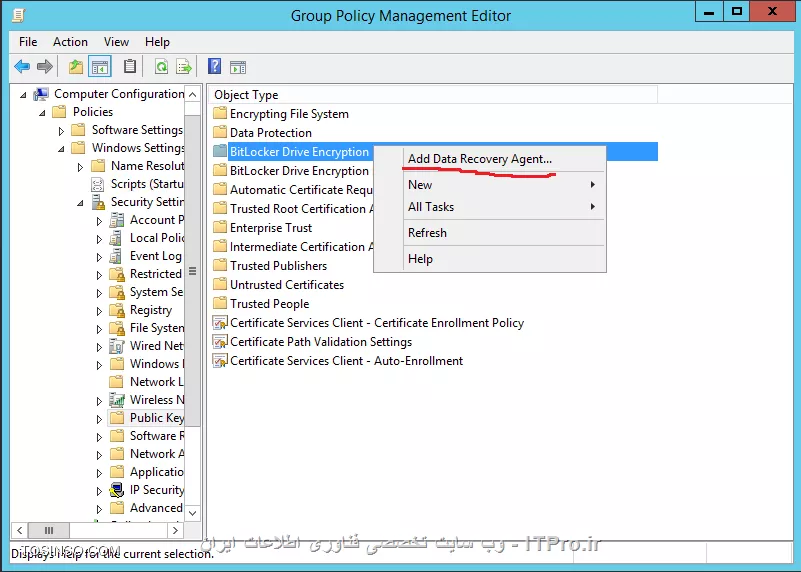This screenshot has height=572, width=801.
Task: Collapse the Policies tree node
Action: click(42, 113)
